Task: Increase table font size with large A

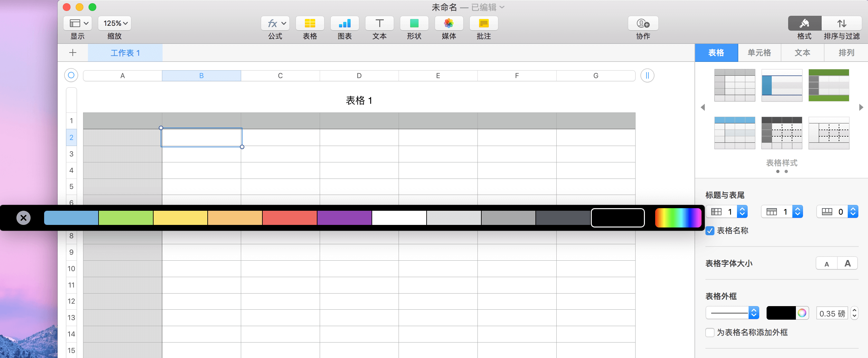Action: [x=847, y=263]
